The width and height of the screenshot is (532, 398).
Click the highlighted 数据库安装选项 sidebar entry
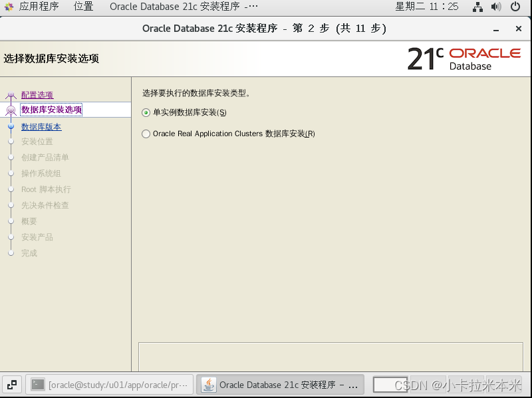tap(51, 110)
